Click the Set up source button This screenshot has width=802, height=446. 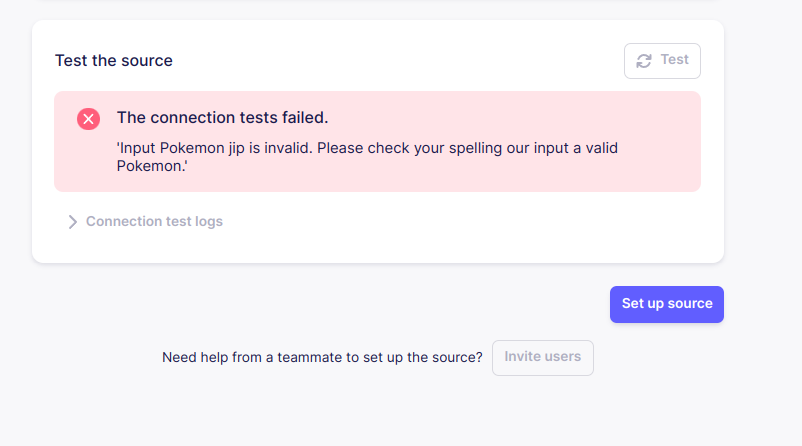click(x=666, y=304)
